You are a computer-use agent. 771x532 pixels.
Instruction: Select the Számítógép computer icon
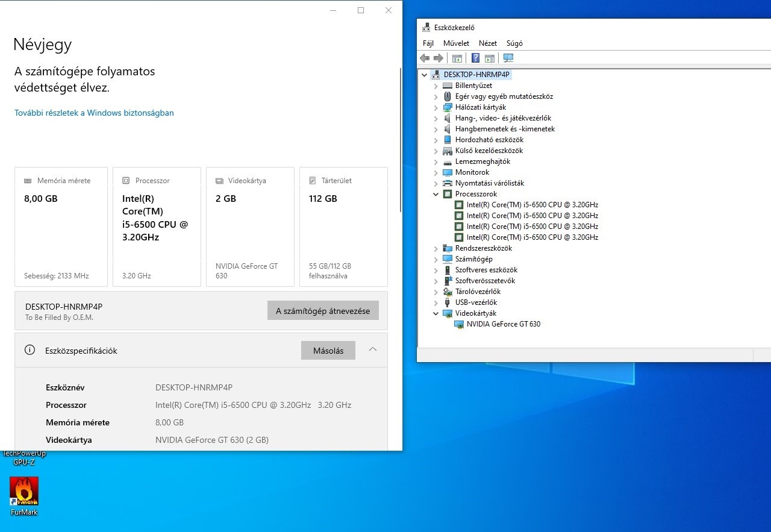448,259
